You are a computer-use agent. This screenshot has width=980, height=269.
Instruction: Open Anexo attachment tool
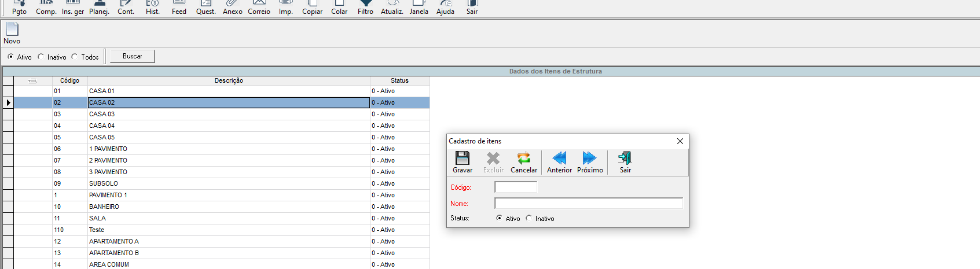(232, 5)
